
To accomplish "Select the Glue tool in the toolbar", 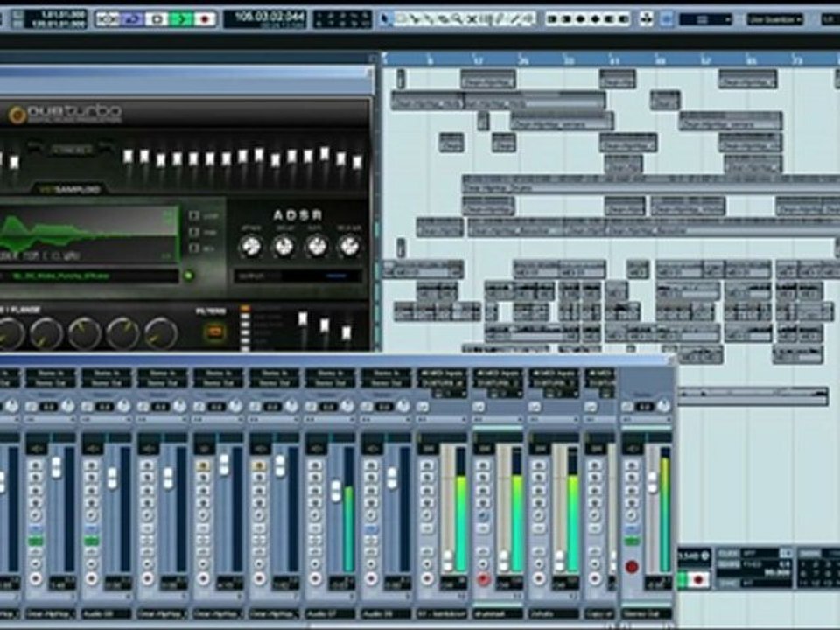I will (x=429, y=19).
